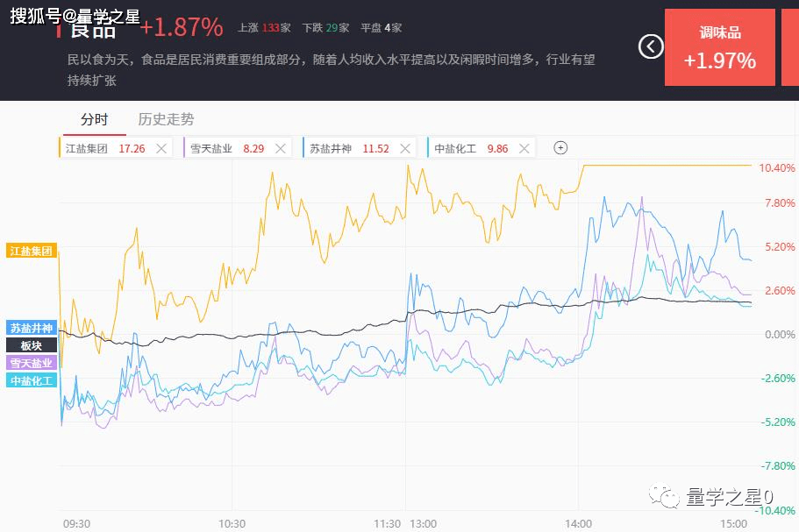The width and height of the screenshot is (799, 532).
Task: Toggle the 中盐化工 cyan line label
Action: point(32,380)
